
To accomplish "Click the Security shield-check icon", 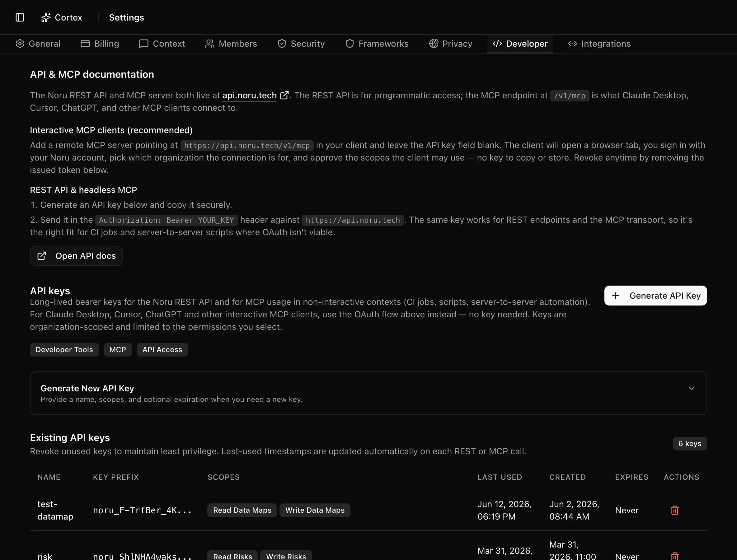I will (x=282, y=44).
